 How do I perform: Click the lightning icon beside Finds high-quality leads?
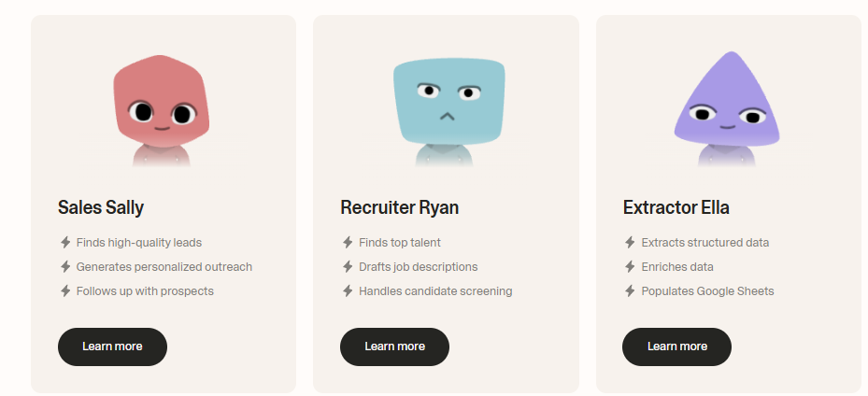[65, 243]
